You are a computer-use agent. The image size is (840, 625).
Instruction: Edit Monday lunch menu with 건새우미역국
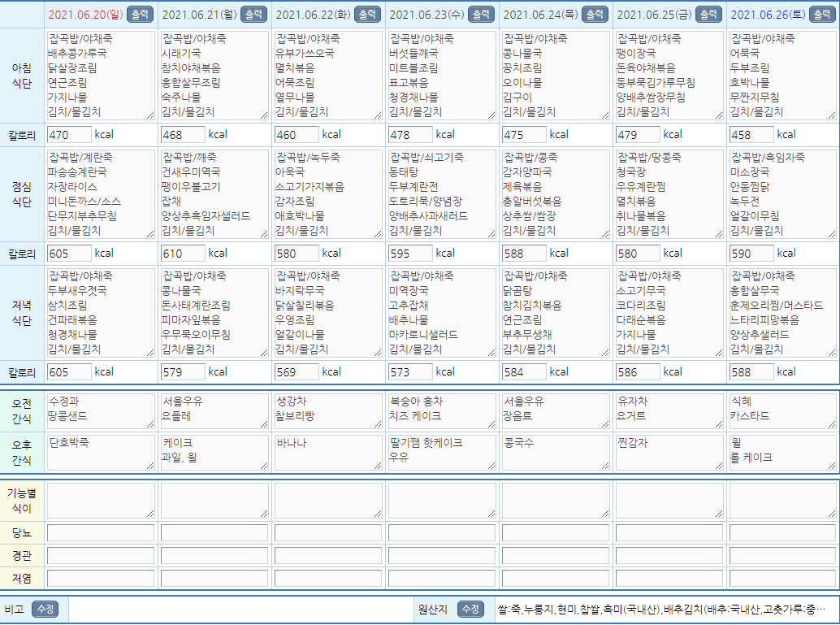(214, 194)
